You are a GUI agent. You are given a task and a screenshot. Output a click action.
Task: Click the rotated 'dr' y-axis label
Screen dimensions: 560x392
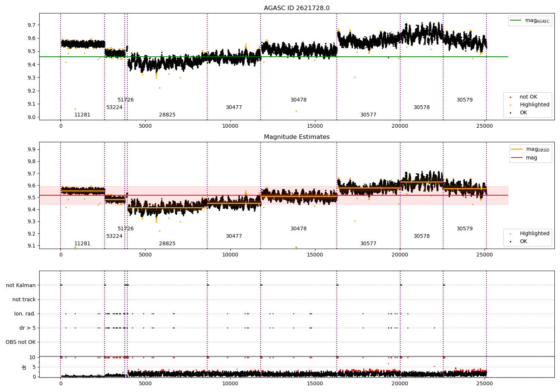(x=24, y=367)
